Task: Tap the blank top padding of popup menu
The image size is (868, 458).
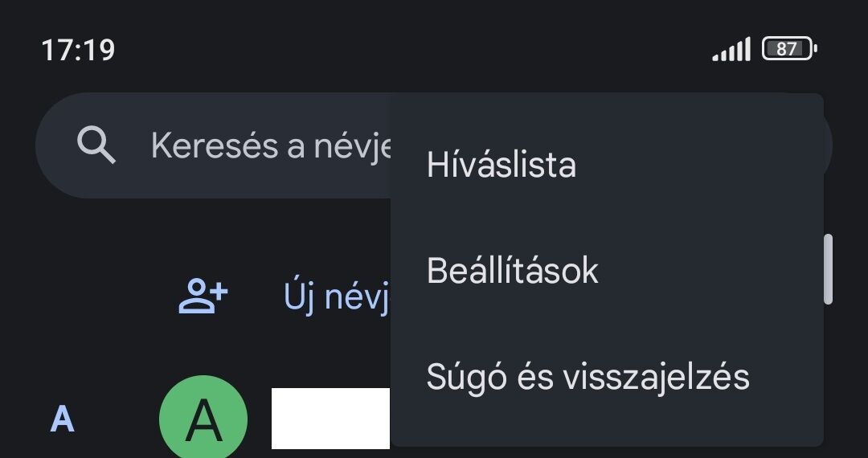Action: [608, 109]
